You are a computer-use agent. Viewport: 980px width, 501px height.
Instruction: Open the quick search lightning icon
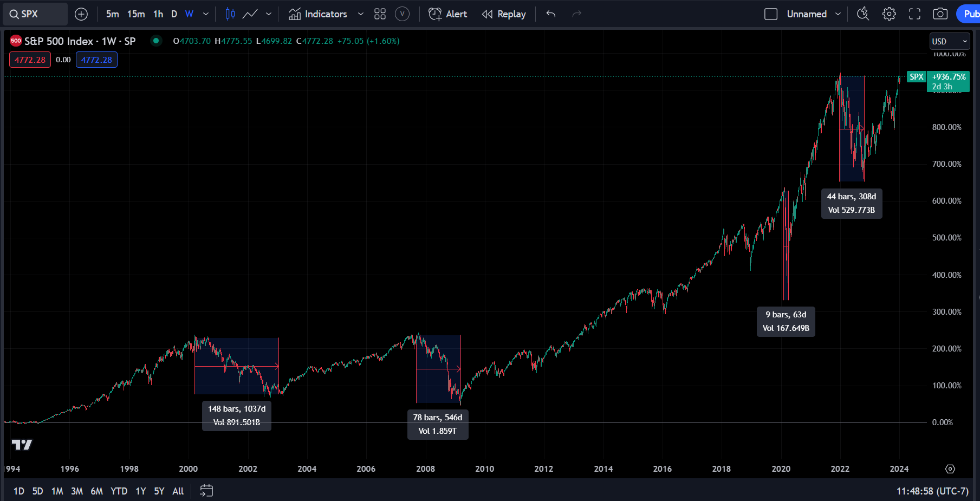coord(863,14)
